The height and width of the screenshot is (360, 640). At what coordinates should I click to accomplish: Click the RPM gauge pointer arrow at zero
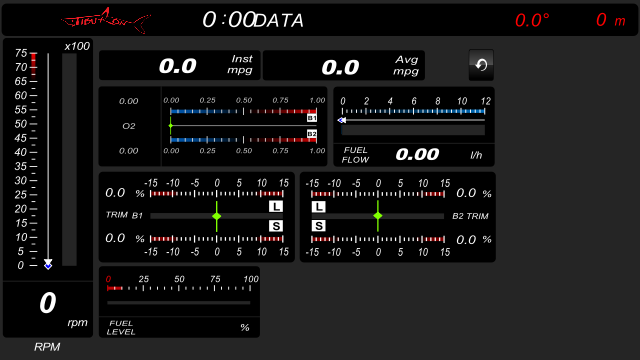[x=48, y=264]
